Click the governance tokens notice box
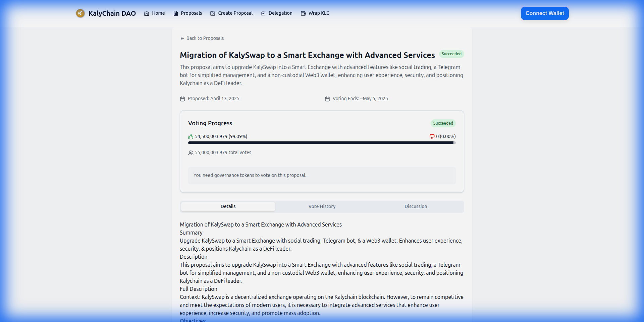This screenshot has height=322, width=644. [x=322, y=175]
